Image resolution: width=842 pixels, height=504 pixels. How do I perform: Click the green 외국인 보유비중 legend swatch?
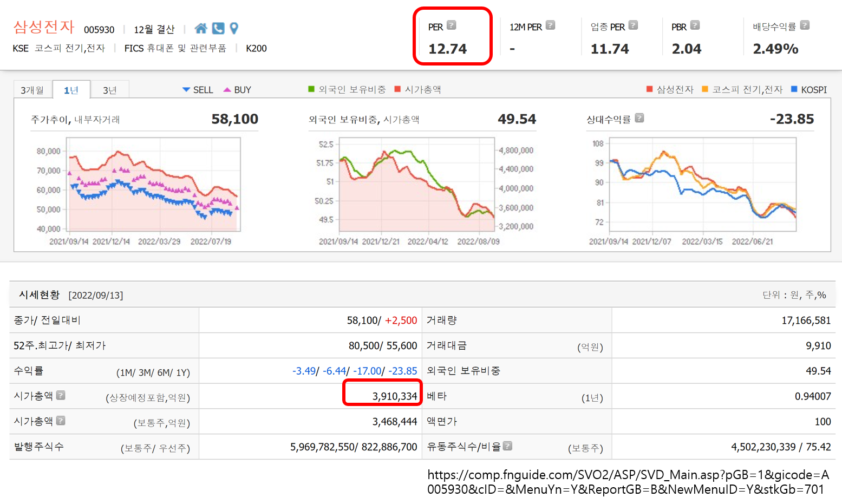311,89
